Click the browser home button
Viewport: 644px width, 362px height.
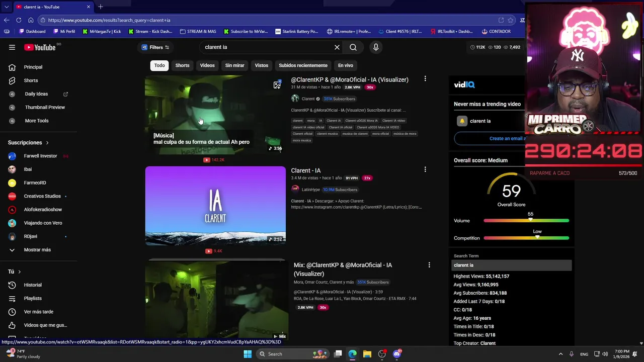tap(31, 20)
